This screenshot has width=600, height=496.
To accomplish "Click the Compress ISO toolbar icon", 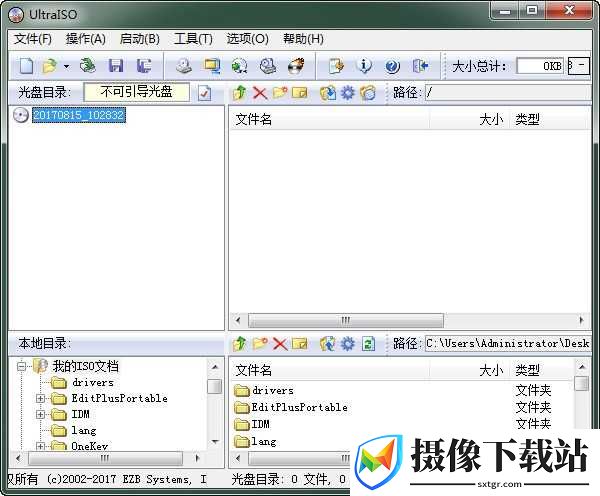I will coord(240,66).
